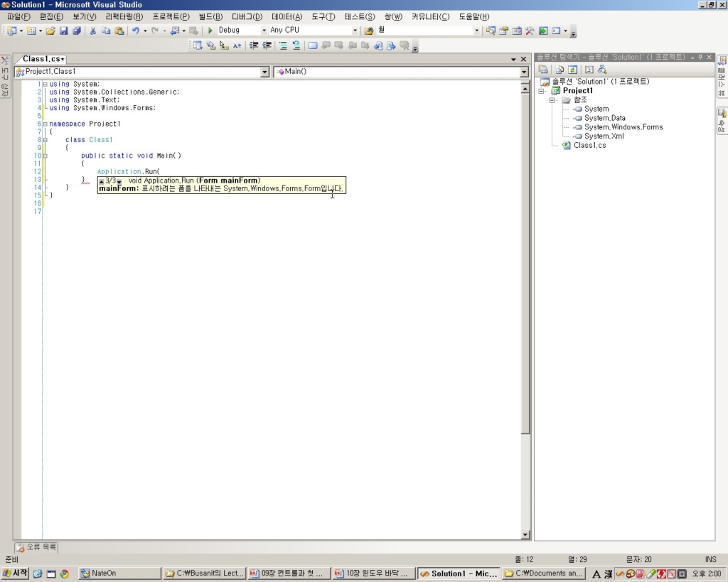Open the 10장 윈도우 바닥 taskbar item
The image size is (728, 582).
coord(373,573)
